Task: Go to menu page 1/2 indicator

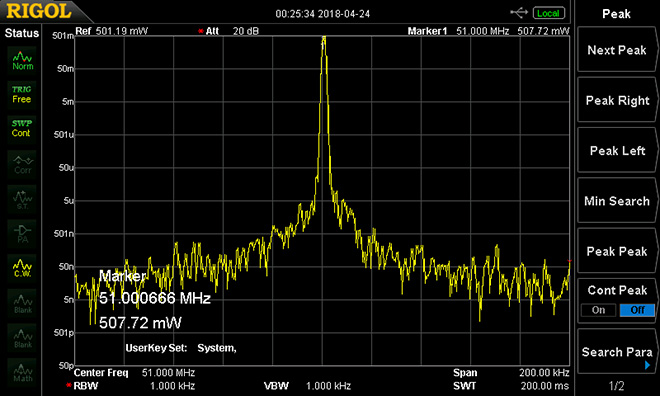Action: [617, 385]
